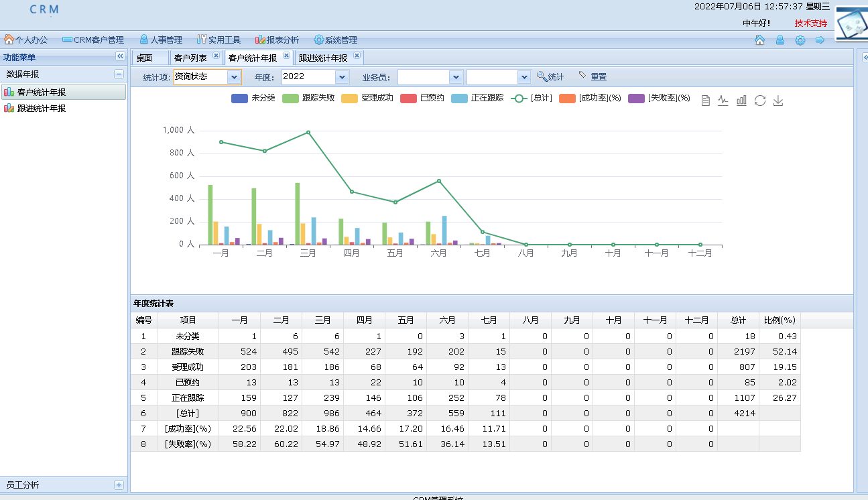Click the 重置 reset button
This screenshot has height=500, width=868.
[593, 77]
